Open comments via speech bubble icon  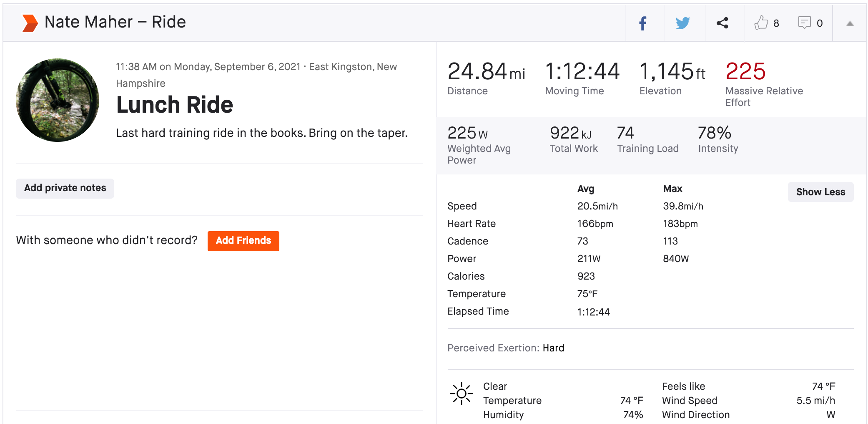coord(804,23)
